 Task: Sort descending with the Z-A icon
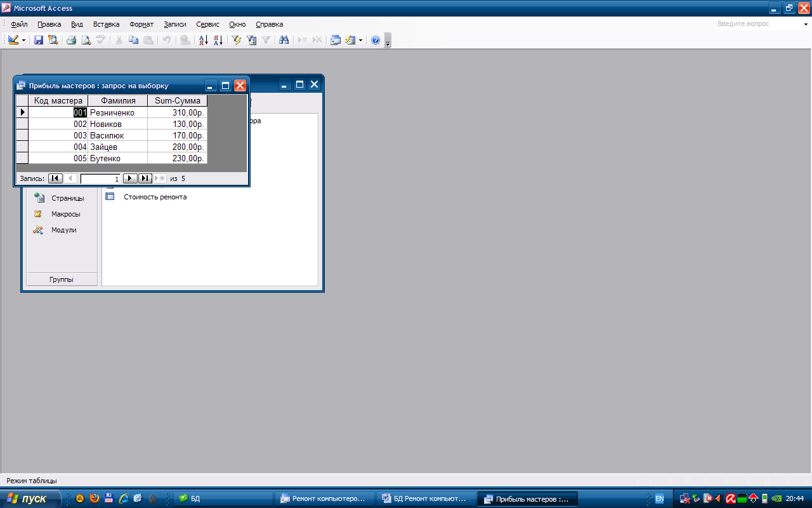[218, 40]
